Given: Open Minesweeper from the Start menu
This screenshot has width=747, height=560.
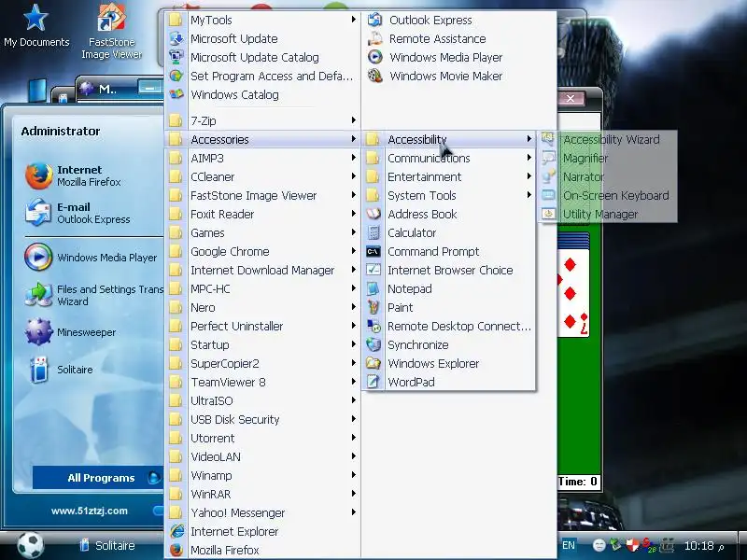Looking at the screenshot, I should coord(72,332).
